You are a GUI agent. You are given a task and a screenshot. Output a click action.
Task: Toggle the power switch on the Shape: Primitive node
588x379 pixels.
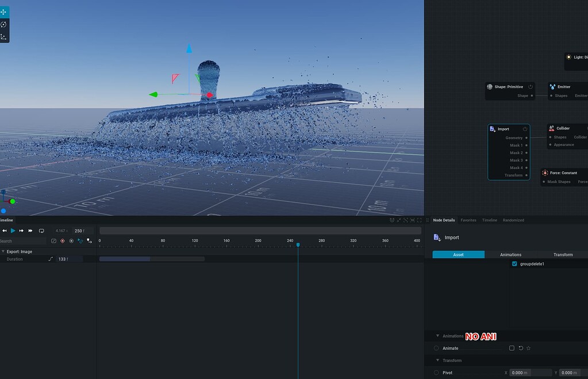[x=529, y=86]
